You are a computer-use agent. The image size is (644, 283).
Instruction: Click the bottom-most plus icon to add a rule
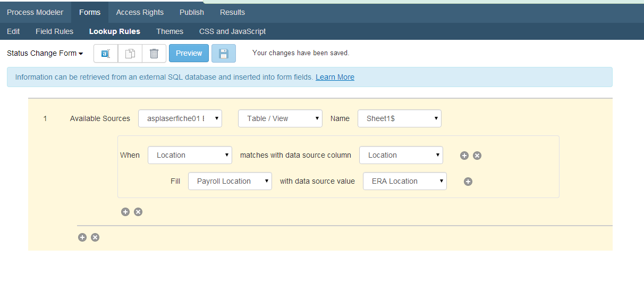coord(82,237)
